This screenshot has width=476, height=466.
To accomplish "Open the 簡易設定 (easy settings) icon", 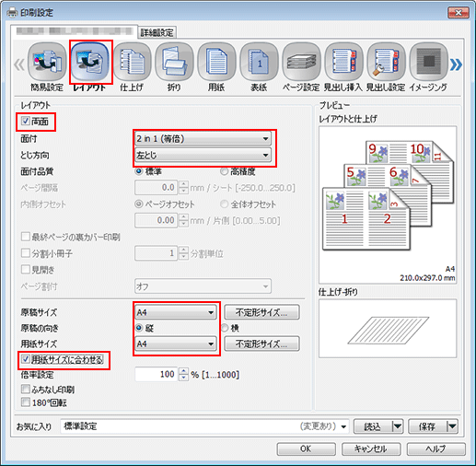I will [47, 62].
